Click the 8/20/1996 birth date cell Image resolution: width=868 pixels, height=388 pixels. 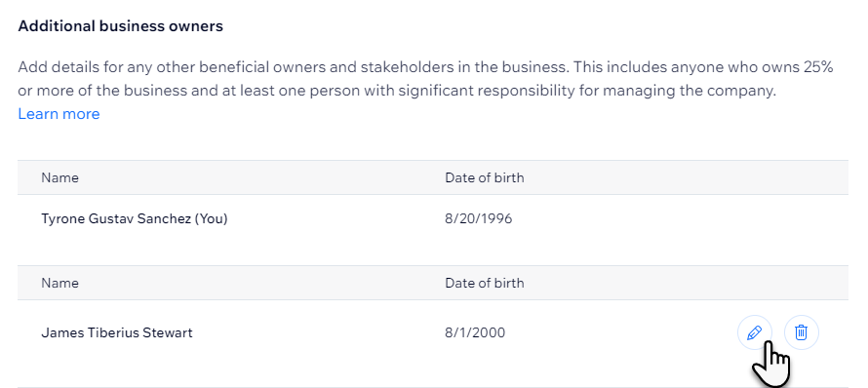(x=479, y=218)
